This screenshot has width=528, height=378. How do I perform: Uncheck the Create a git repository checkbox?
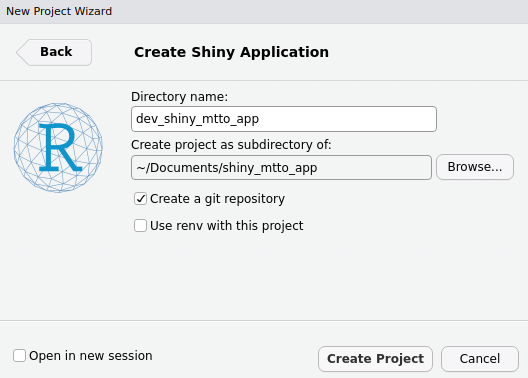click(x=140, y=199)
